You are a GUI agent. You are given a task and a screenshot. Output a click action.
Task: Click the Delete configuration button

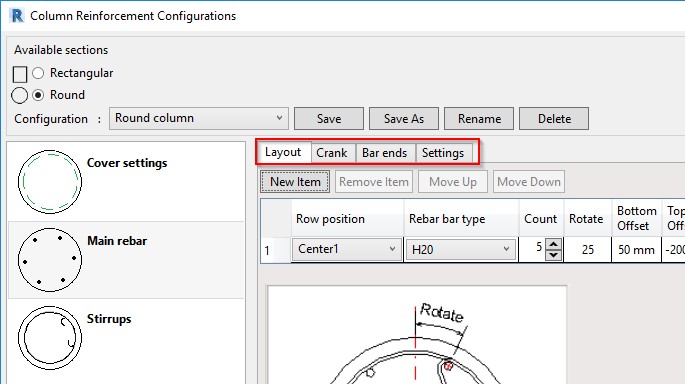554,118
